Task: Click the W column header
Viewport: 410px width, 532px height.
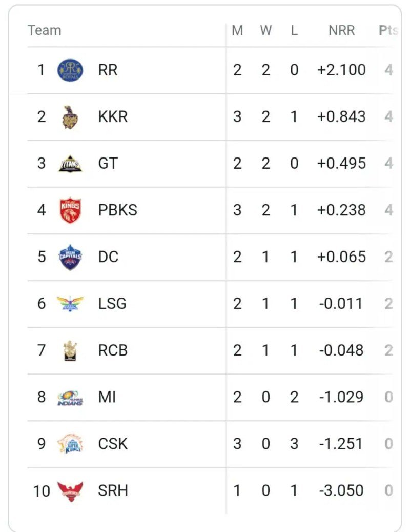Action: click(x=265, y=30)
